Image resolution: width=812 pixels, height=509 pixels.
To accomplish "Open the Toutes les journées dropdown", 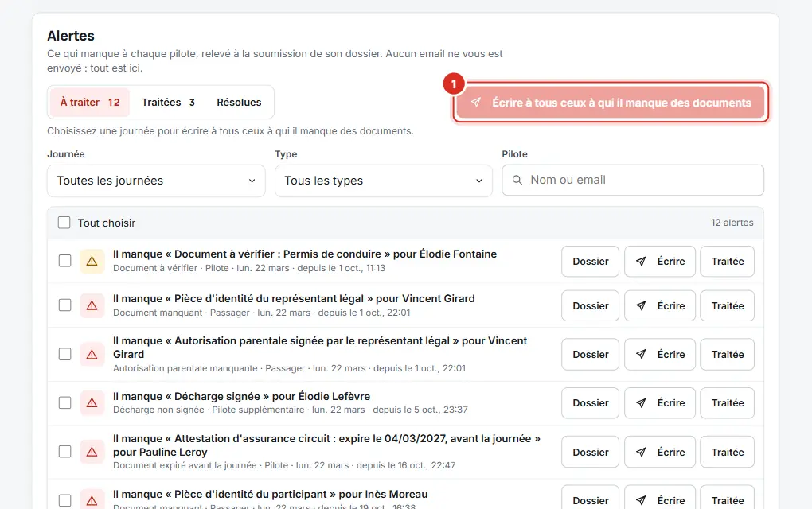I will click(x=156, y=181).
